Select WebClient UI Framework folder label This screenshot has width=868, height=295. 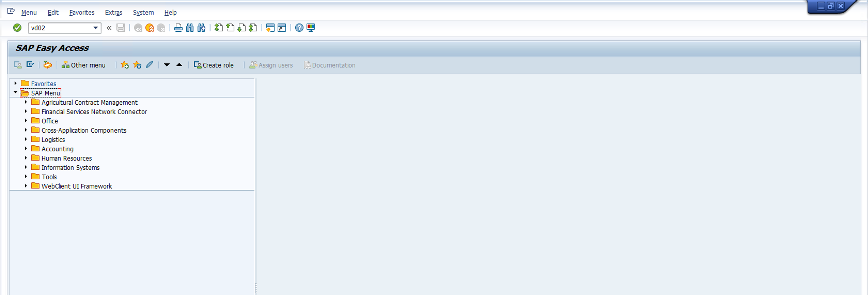pos(76,186)
